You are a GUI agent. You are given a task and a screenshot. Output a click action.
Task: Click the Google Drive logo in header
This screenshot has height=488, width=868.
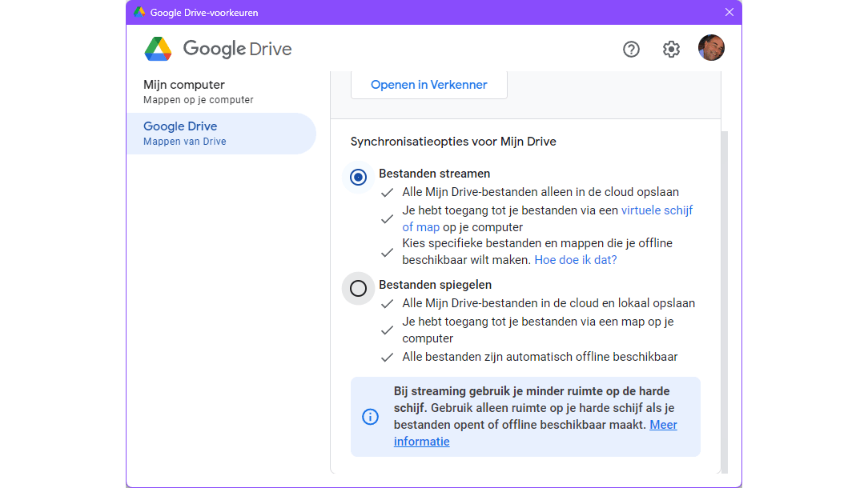[158, 49]
